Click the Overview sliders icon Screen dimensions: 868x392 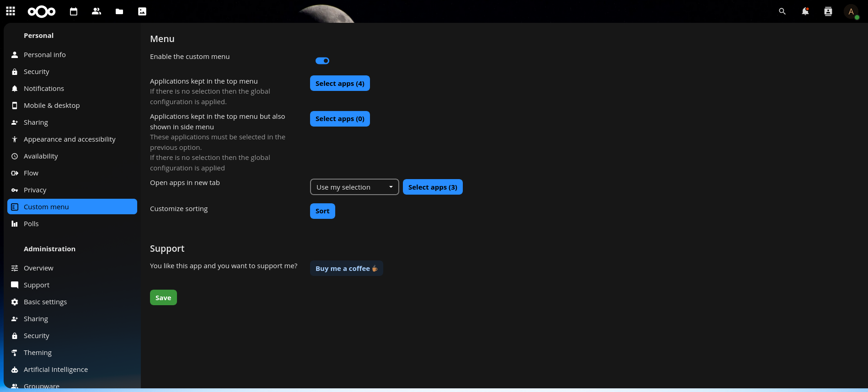(x=15, y=268)
